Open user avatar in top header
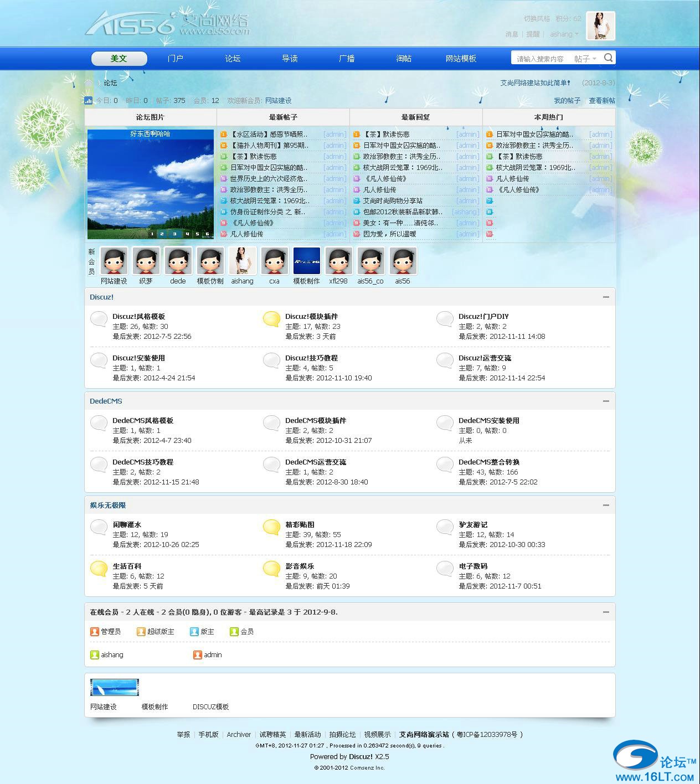 point(600,25)
